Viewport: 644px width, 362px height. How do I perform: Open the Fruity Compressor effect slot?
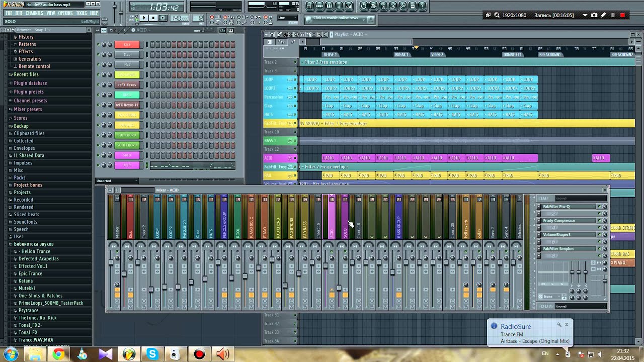569,221
